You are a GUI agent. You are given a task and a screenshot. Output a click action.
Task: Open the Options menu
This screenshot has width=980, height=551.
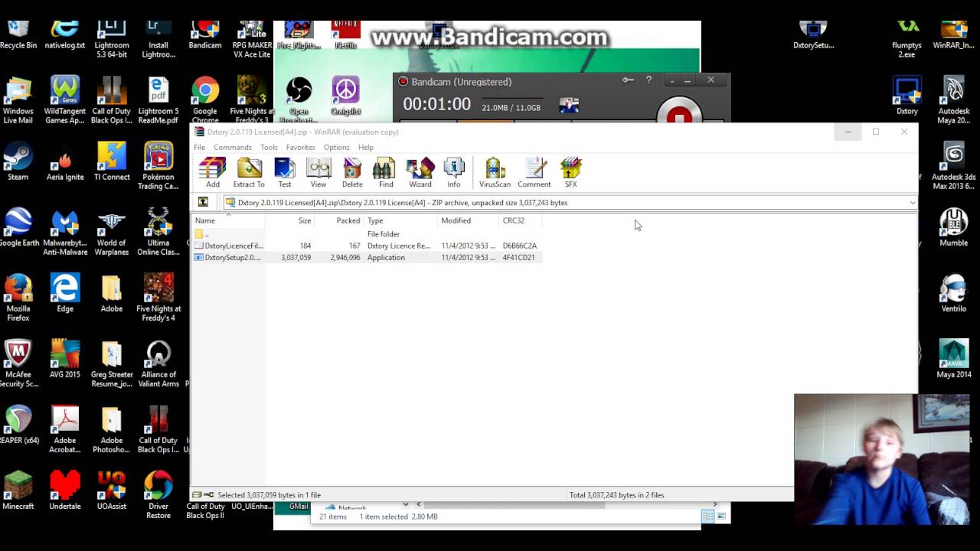[336, 147]
